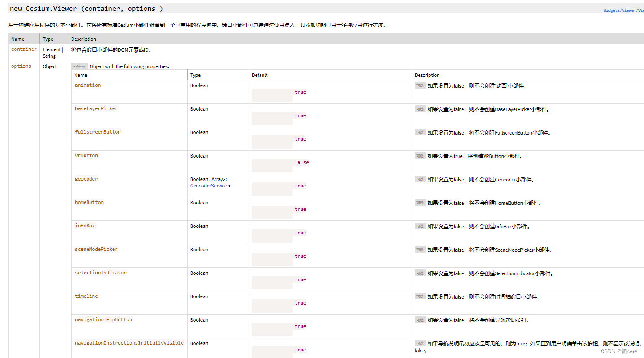The height and width of the screenshot is (358, 644).
Task: Click the '可选' badge in the animation row
Action: pos(420,85)
